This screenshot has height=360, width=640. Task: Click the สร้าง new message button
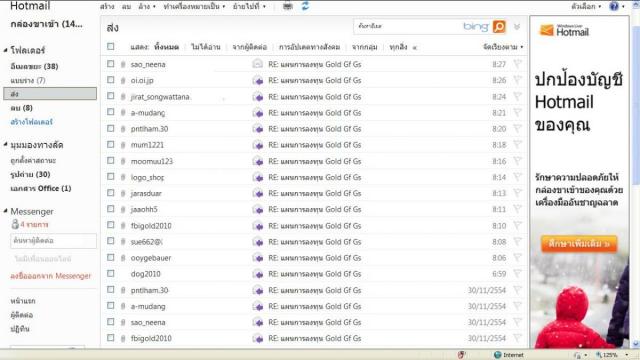107,7
